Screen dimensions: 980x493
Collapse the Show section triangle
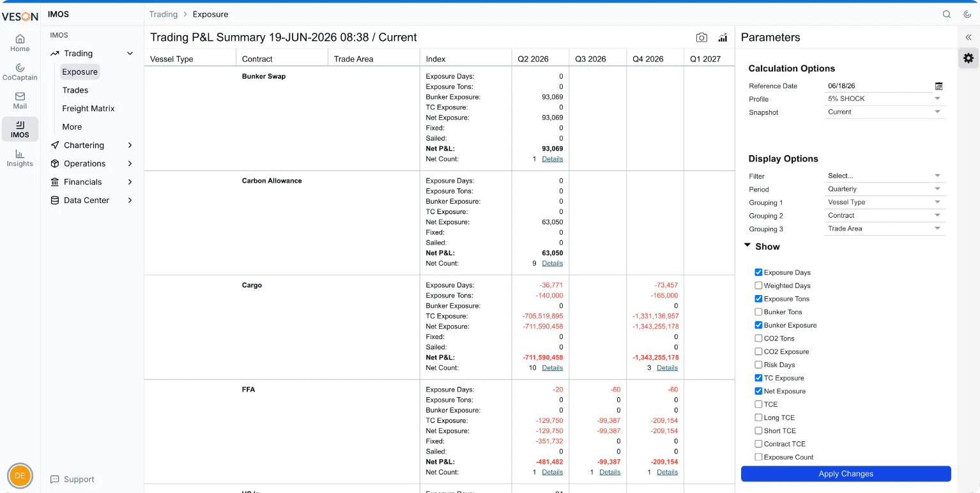pyautogui.click(x=747, y=246)
